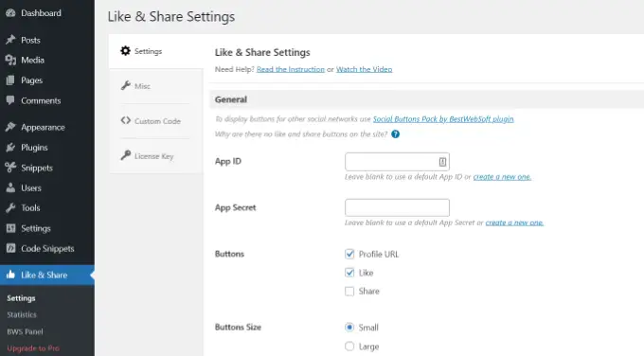This screenshot has height=356, width=644.
Task: Click the key icon beside License Key
Action: tap(126, 155)
